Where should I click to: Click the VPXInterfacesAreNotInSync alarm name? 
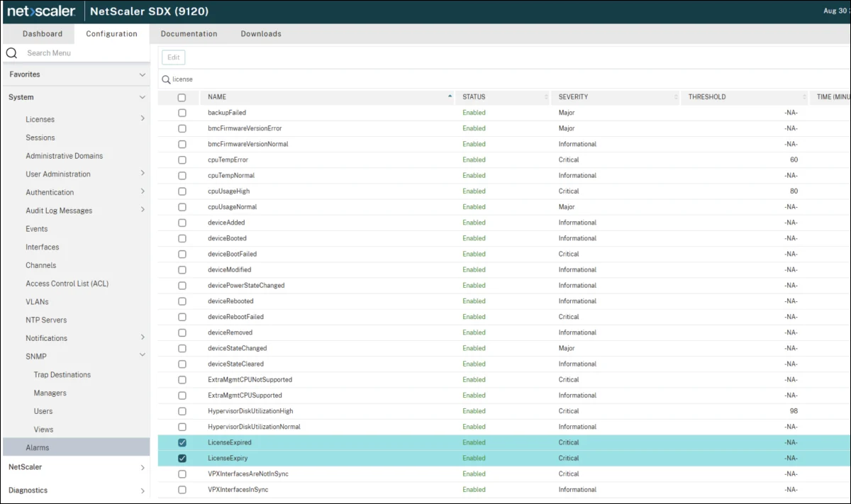(x=248, y=474)
